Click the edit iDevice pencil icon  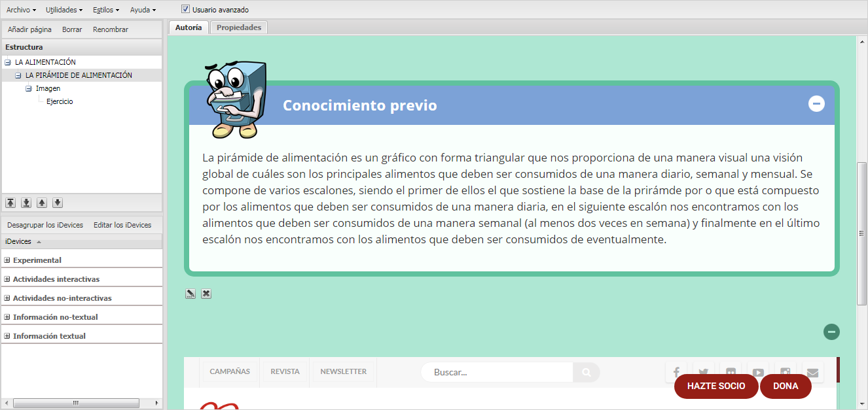click(190, 294)
